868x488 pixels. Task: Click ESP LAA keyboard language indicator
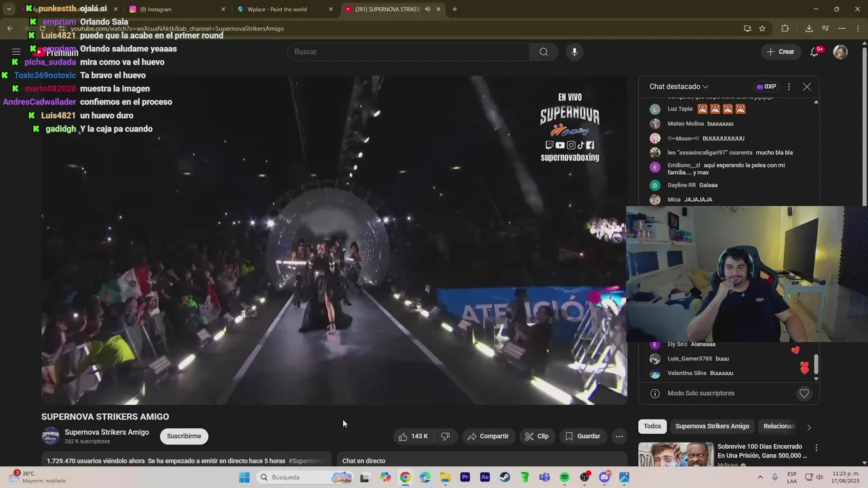pyautogui.click(x=792, y=477)
